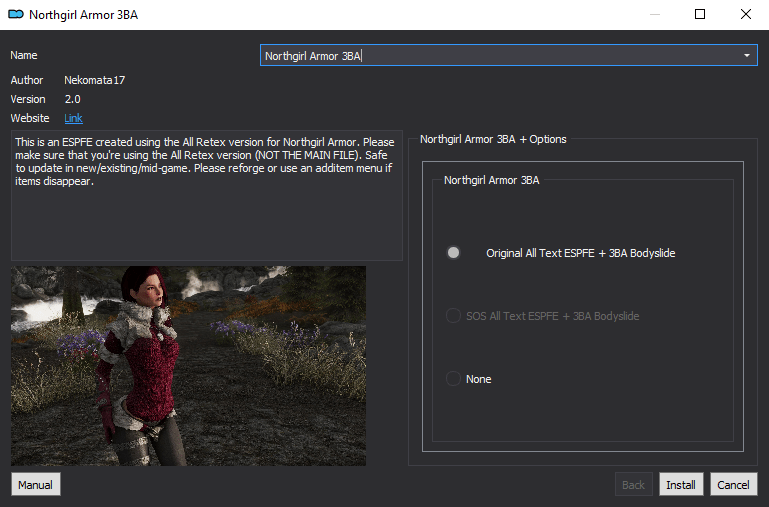Click the Cancel button
Viewport: 769px width, 507px height.
click(x=734, y=484)
